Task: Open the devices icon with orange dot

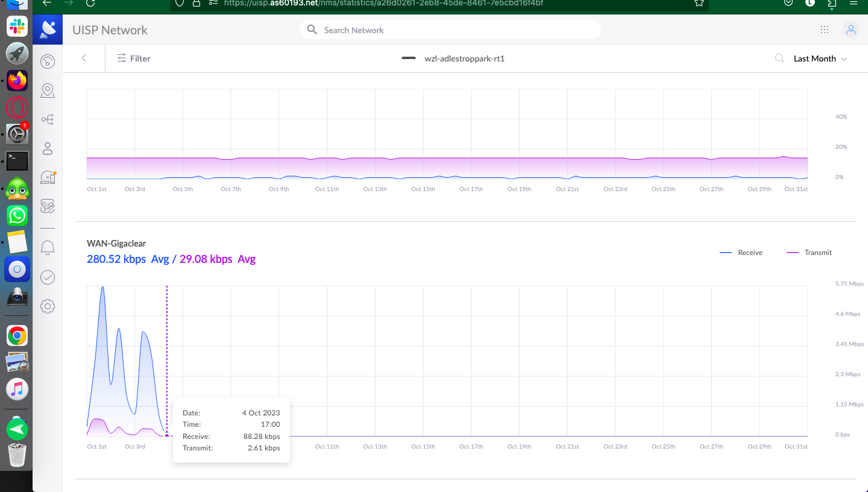Action: [x=48, y=177]
